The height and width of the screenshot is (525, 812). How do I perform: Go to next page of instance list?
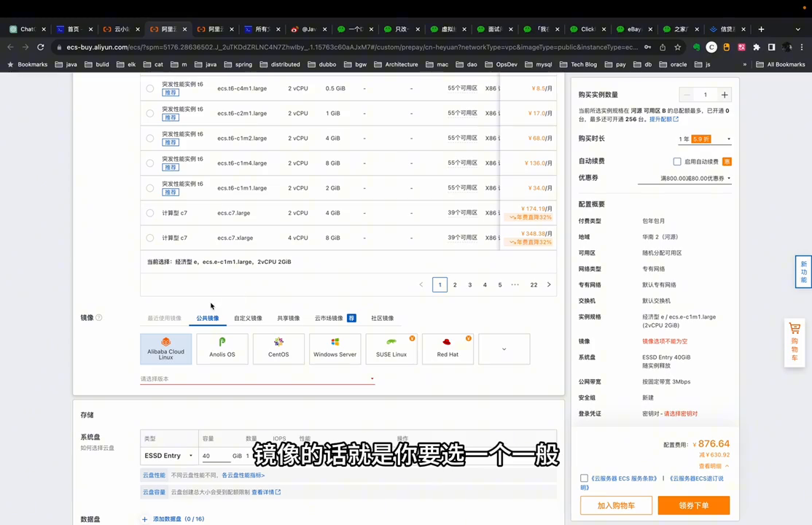tap(549, 284)
